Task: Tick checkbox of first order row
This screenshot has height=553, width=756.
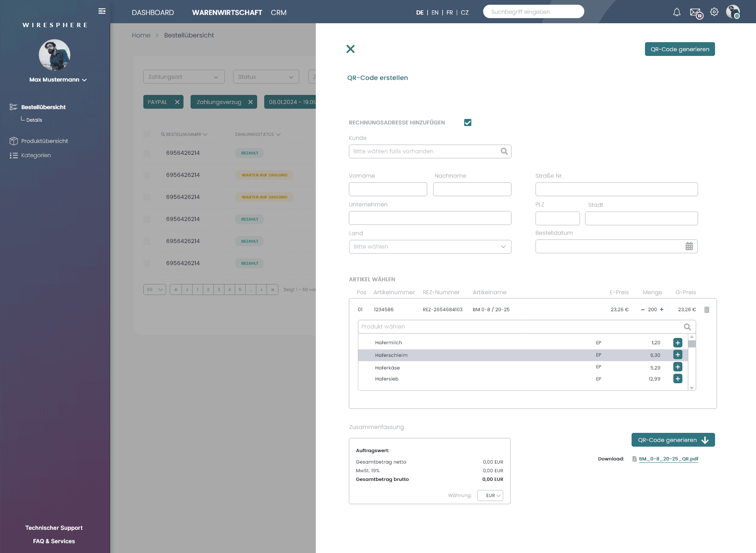Action: pos(147,153)
